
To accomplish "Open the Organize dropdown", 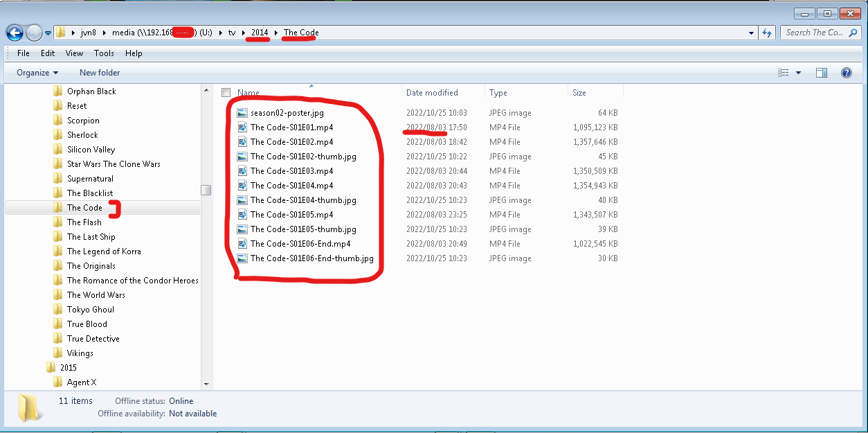I will (37, 73).
